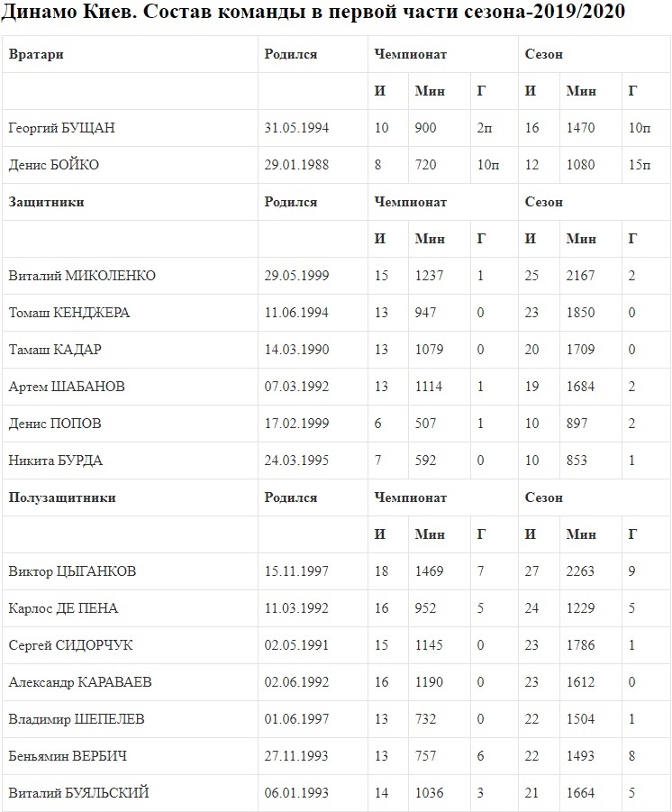Click the Защитники section header
The height and width of the screenshot is (812, 672).
pos(46,202)
